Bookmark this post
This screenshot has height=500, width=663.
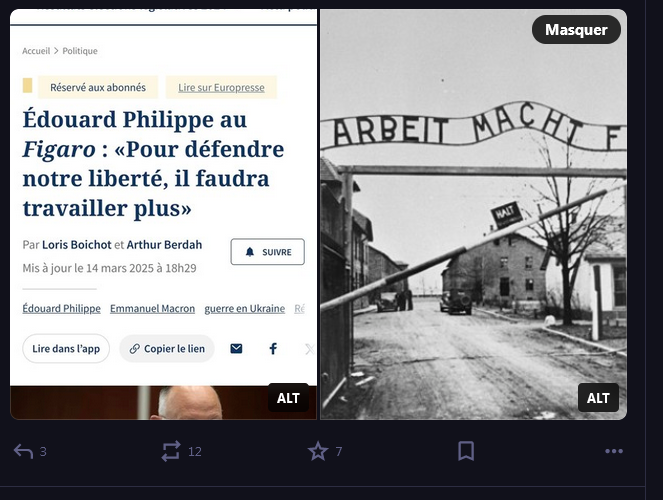466,451
